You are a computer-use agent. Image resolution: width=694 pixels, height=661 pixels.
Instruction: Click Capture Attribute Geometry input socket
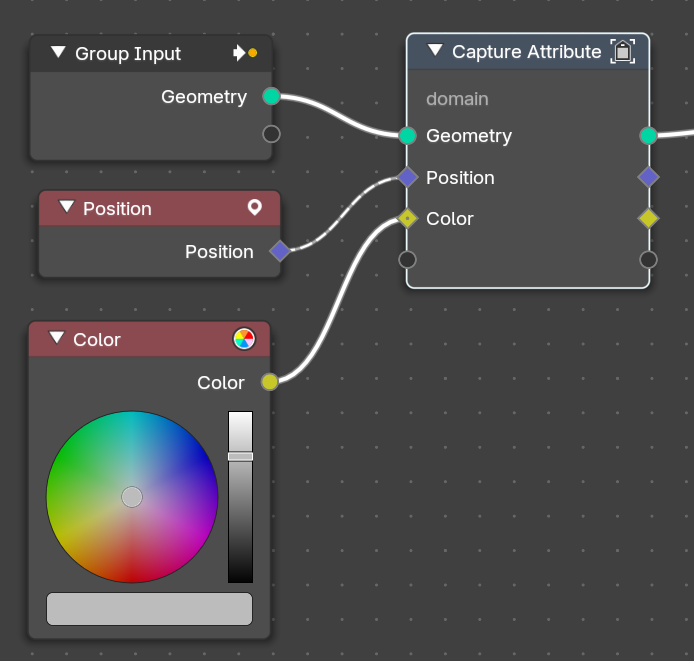407,135
